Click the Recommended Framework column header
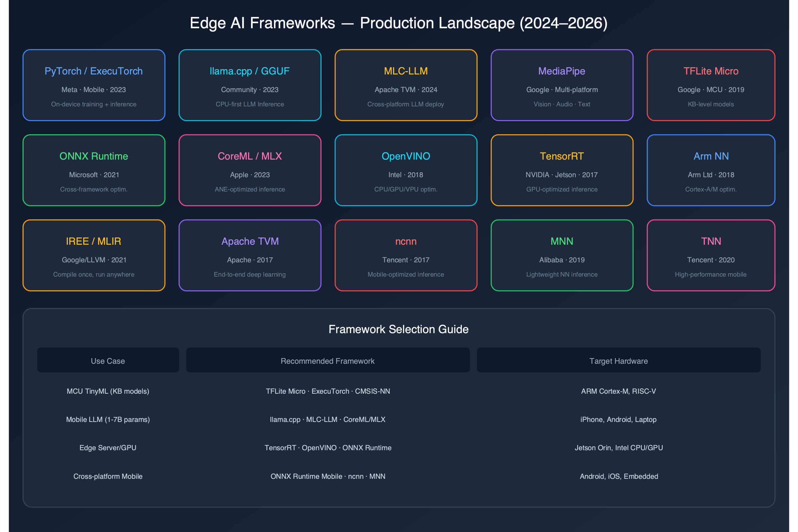The image size is (798, 532). pos(328,360)
